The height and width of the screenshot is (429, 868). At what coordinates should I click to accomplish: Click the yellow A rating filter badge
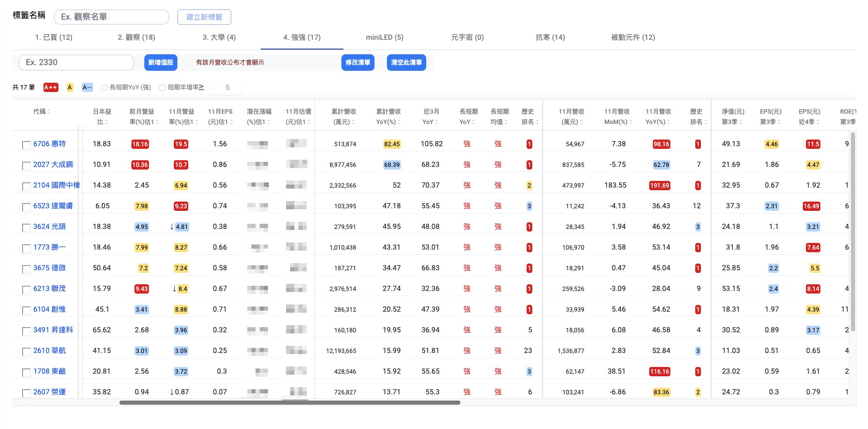70,87
